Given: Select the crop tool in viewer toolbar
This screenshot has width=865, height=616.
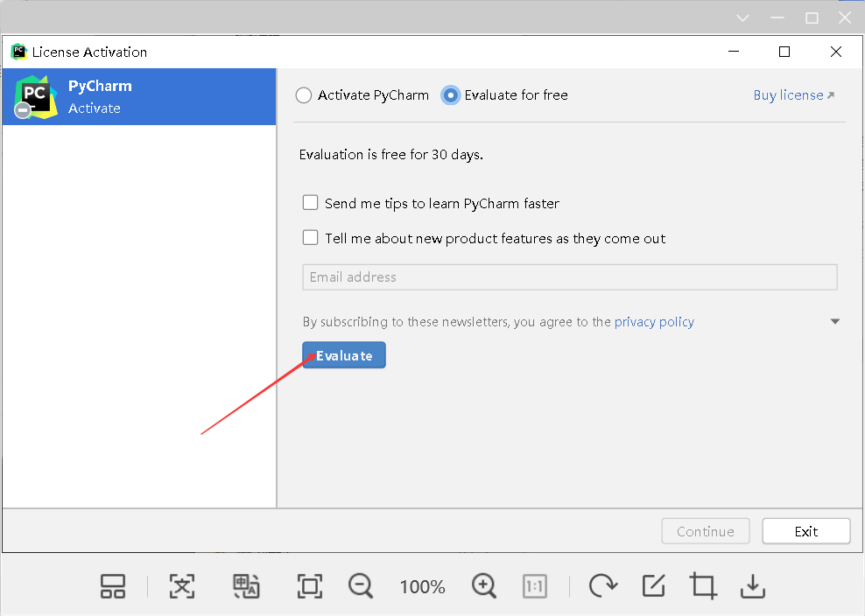Looking at the screenshot, I should coord(703,586).
